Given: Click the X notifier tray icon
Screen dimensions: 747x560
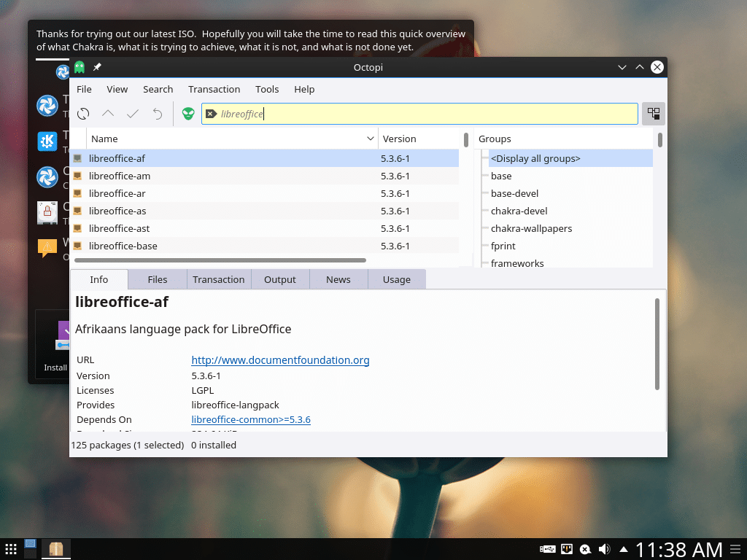Looking at the screenshot, I should coord(586,550).
